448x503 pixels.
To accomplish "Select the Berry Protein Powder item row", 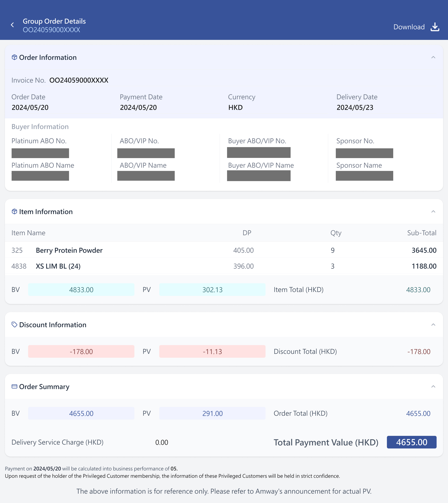I will point(224,250).
